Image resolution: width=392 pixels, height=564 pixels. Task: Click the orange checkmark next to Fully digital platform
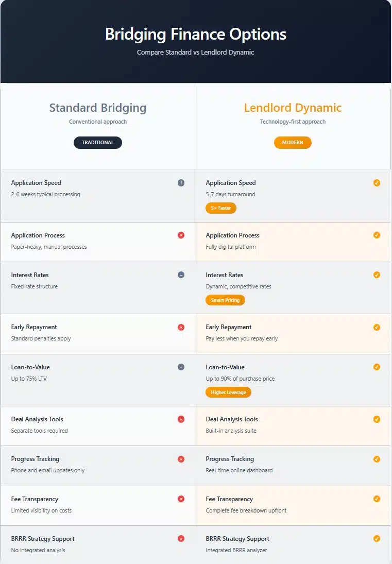(x=377, y=235)
